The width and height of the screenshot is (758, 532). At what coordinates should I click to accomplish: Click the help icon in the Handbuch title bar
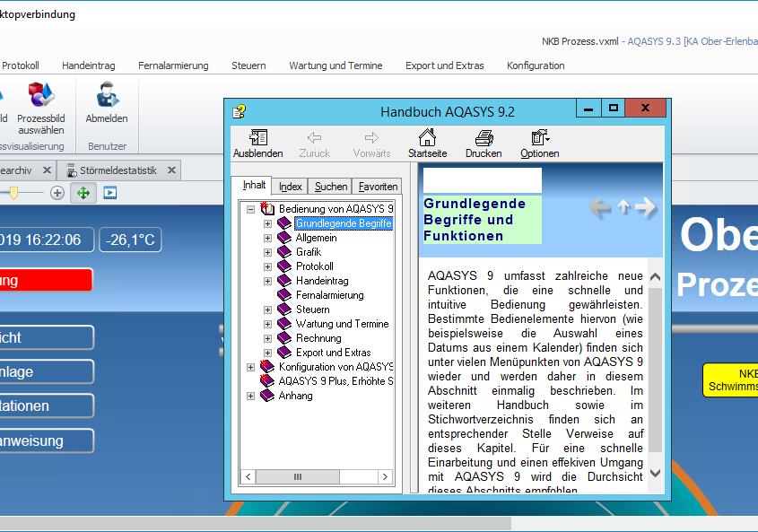point(240,112)
